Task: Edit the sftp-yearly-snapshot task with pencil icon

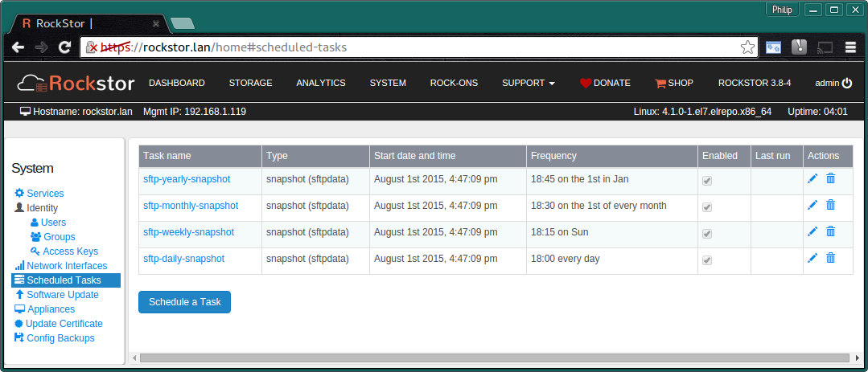Action: 812,179
